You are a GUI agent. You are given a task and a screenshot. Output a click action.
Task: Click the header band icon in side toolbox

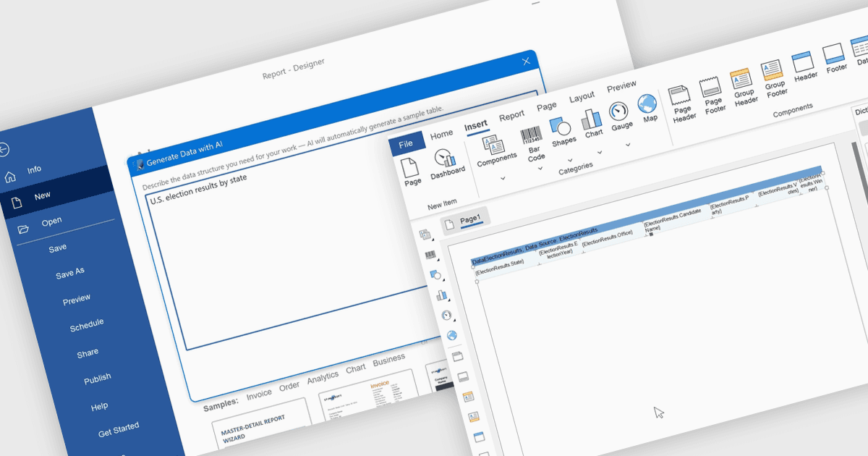(479, 437)
